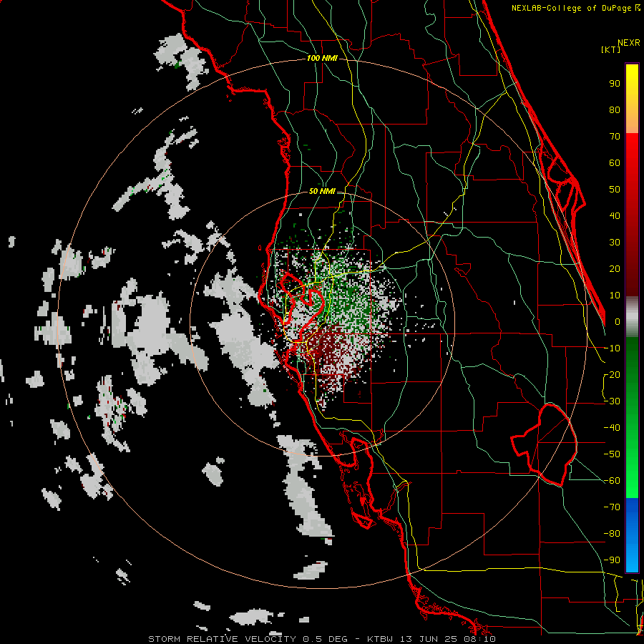This screenshot has width=644, height=644.
Task: Click the gray zero-velocity band of the color bar
Action: [632, 317]
